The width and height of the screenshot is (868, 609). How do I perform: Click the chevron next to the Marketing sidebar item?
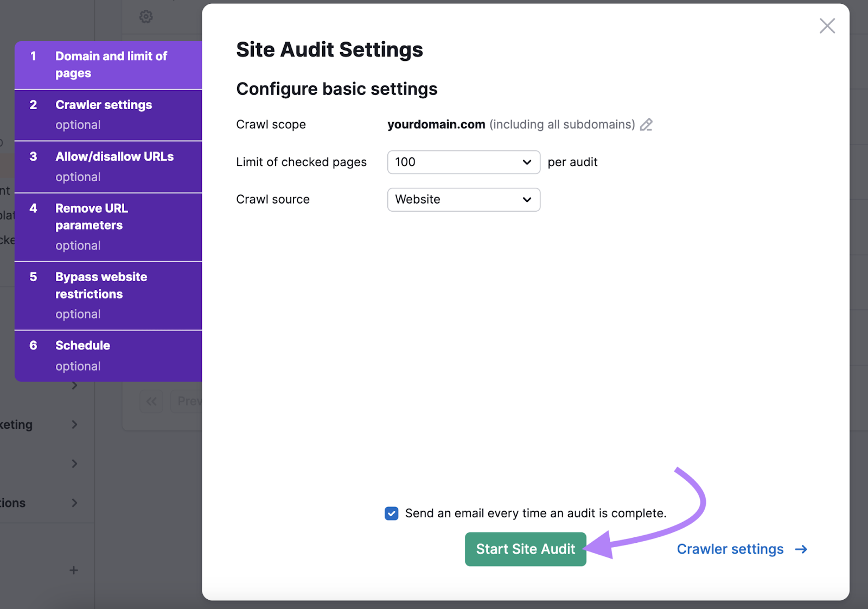[x=74, y=424]
